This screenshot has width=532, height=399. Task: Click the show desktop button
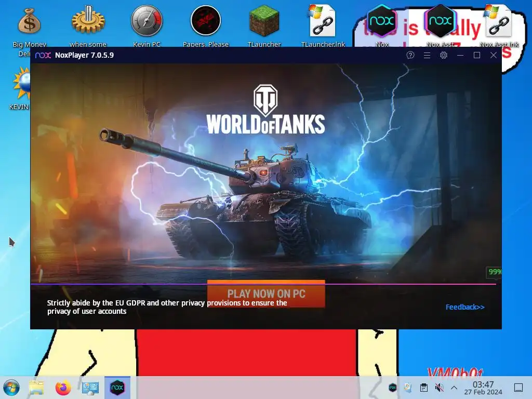(x=518, y=388)
